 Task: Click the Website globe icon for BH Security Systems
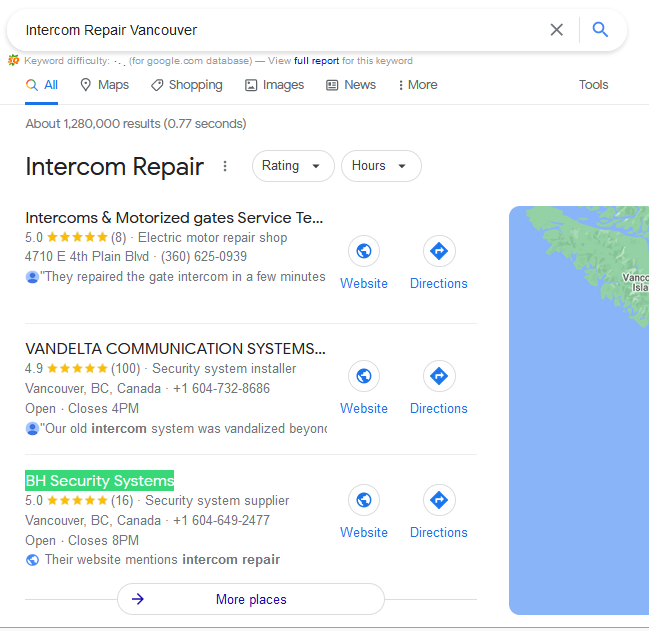[364, 500]
